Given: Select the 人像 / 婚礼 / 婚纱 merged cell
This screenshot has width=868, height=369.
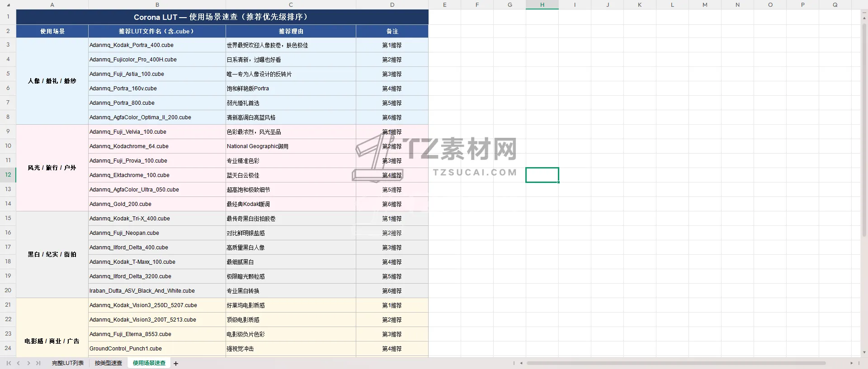Looking at the screenshot, I should 52,81.
